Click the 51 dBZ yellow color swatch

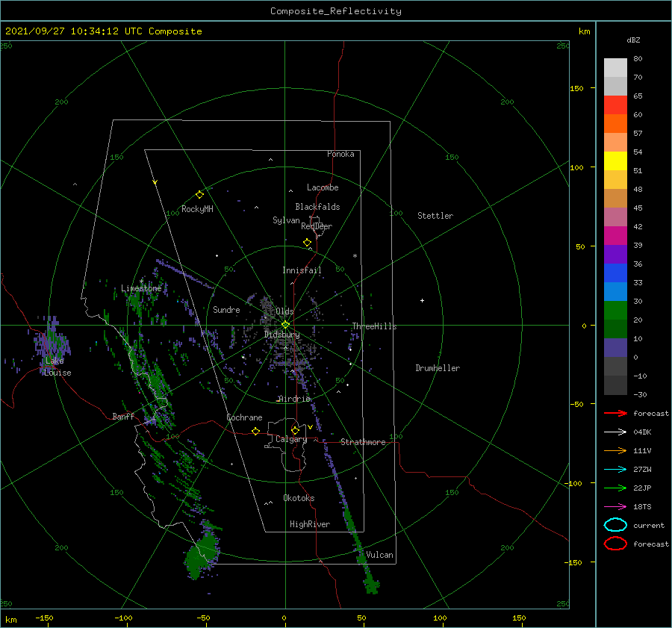point(615,161)
